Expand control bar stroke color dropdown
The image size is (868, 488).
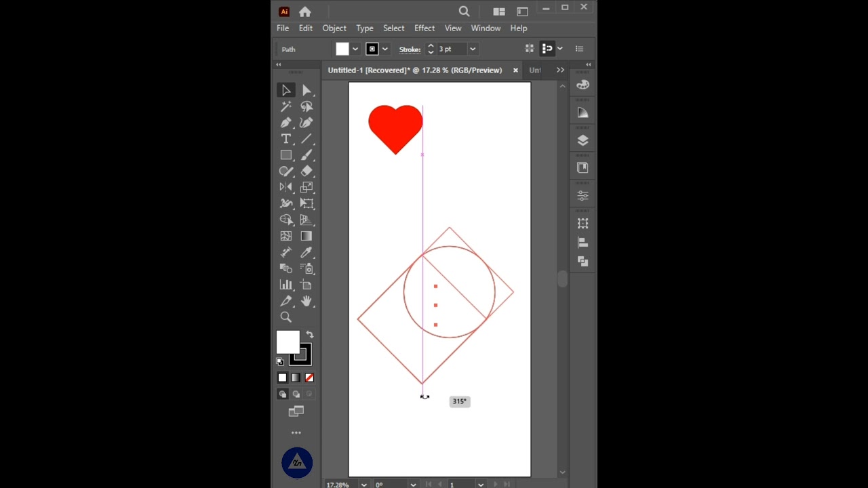(x=384, y=49)
